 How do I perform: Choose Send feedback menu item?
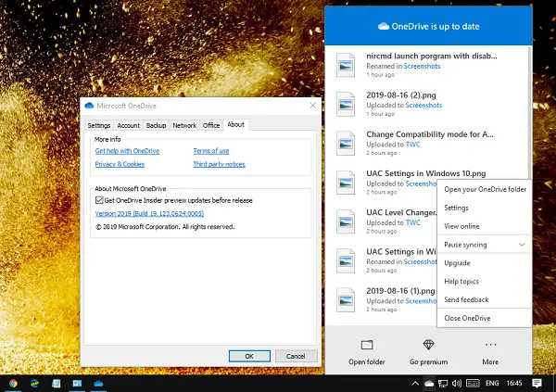click(x=485, y=299)
